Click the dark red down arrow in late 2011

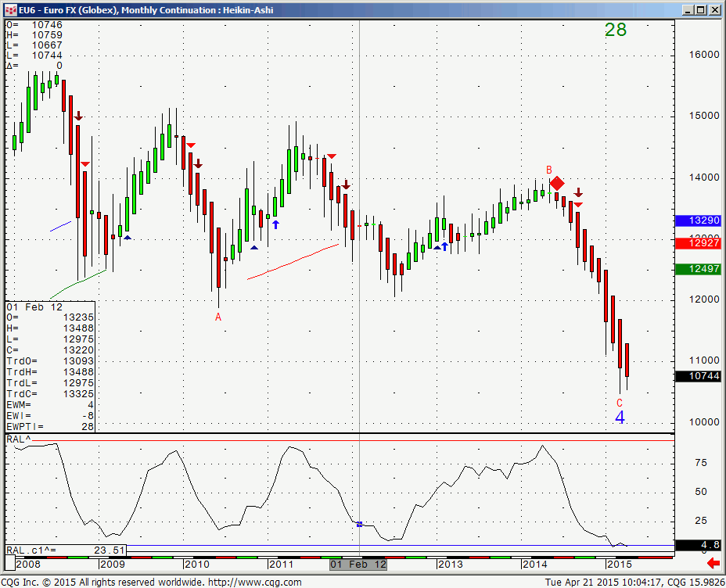click(x=346, y=185)
